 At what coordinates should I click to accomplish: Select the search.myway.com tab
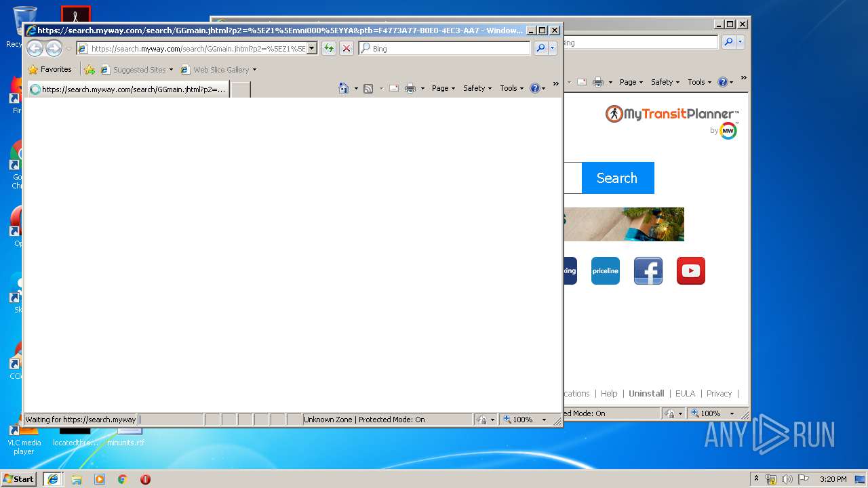point(127,89)
